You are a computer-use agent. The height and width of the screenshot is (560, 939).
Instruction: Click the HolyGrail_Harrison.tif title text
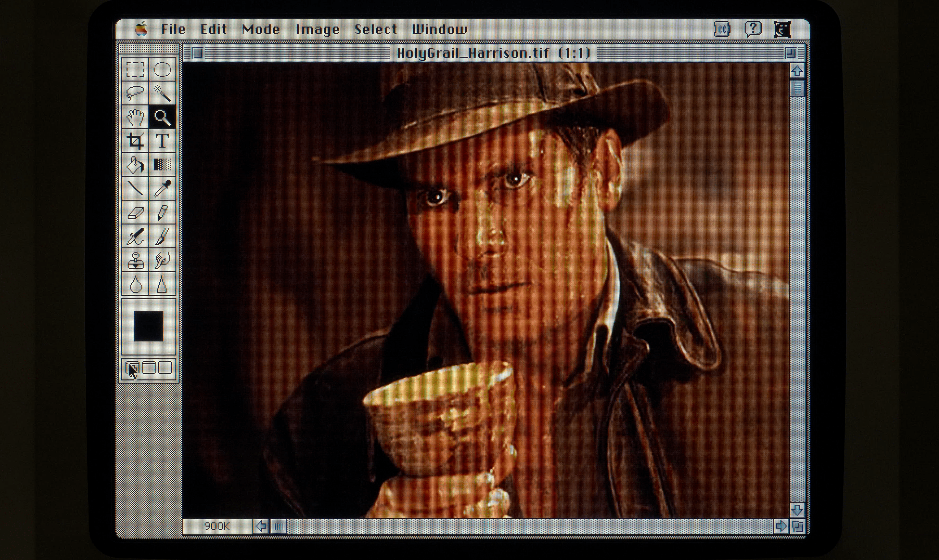point(473,53)
